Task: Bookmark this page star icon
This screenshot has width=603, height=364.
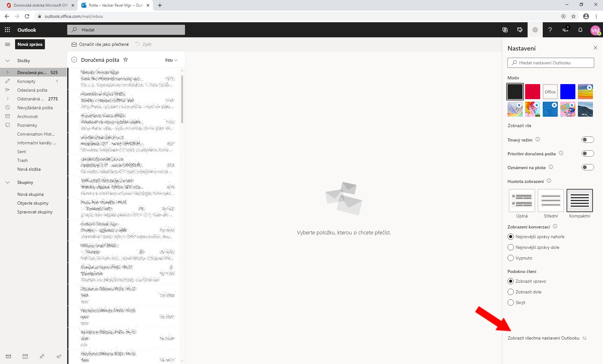Action: [x=573, y=16]
